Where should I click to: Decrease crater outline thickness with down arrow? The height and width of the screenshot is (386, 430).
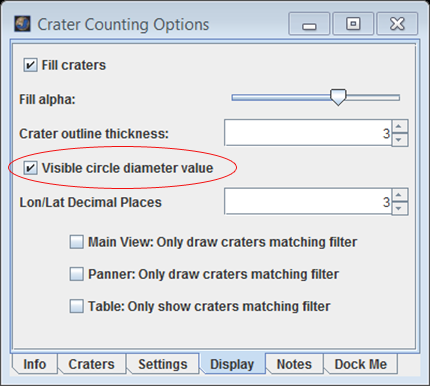click(x=399, y=140)
